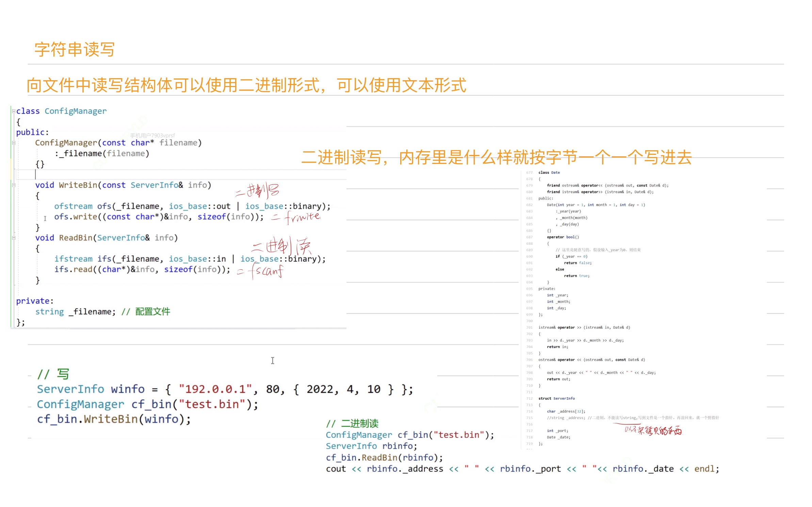This screenshot has width=812, height=507.
Task: Click the 字符串读写 heading
Action: tap(74, 50)
